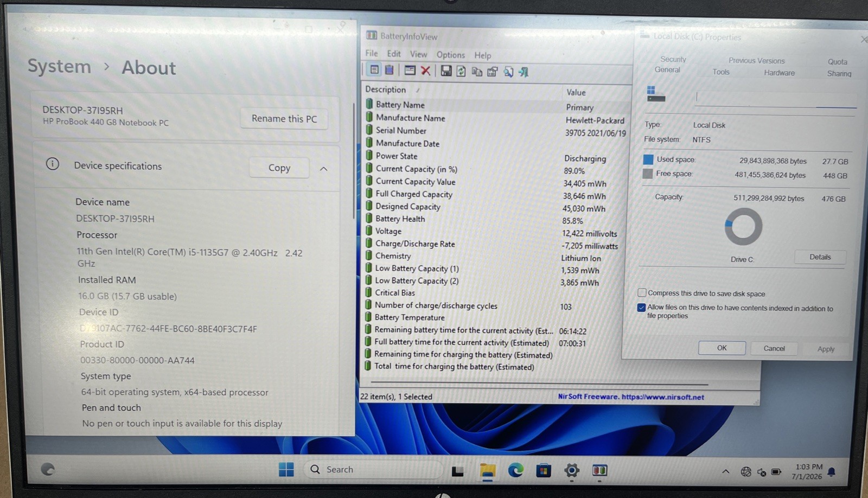Image resolution: width=868 pixels, height=498 pixels.
Task: Uncheck Allow files to have contents indexed
Action: pos(641,308)
